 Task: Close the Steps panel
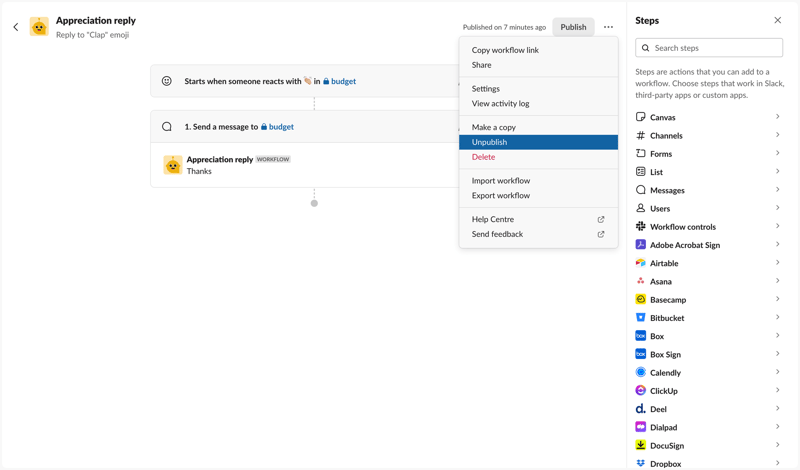[x=778, y=20]
